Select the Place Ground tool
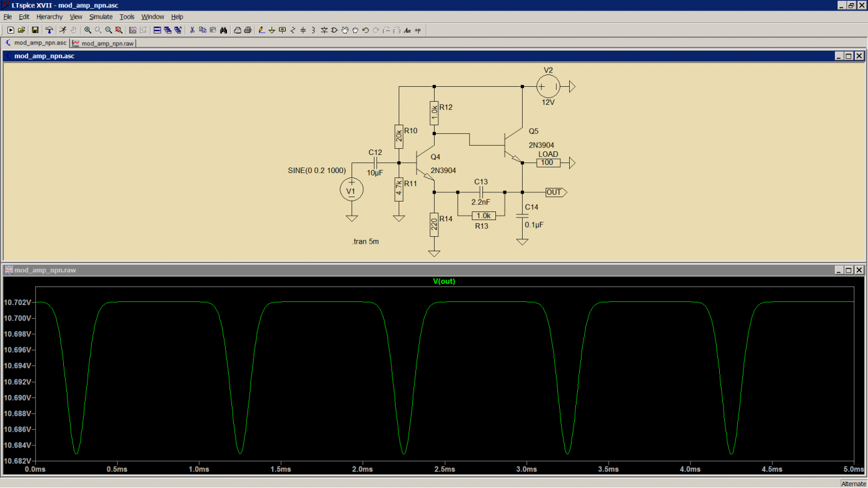868x488 pixels. [x=272, y=30]
